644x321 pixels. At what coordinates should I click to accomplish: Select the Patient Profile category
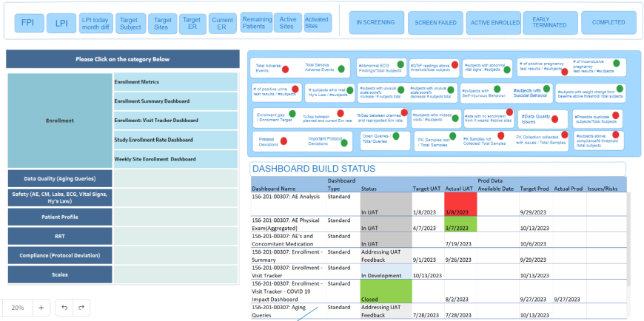[x=60, y=217]
